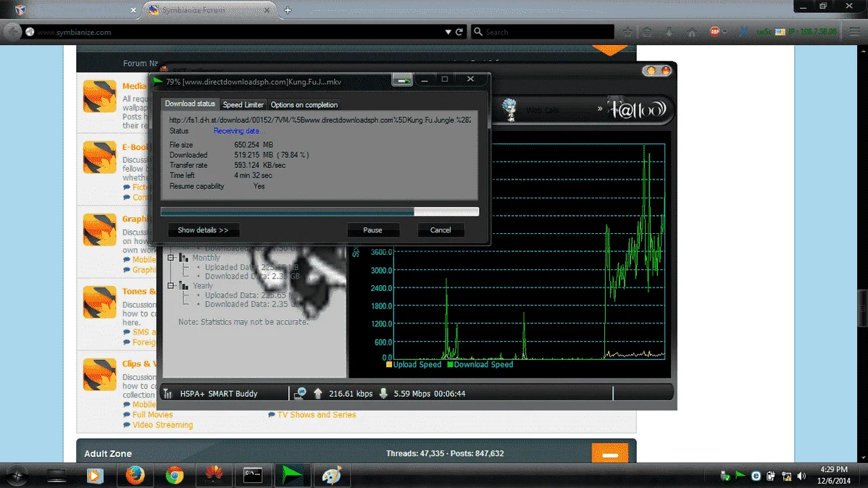Reload the current page

click(x=459, y=32)
